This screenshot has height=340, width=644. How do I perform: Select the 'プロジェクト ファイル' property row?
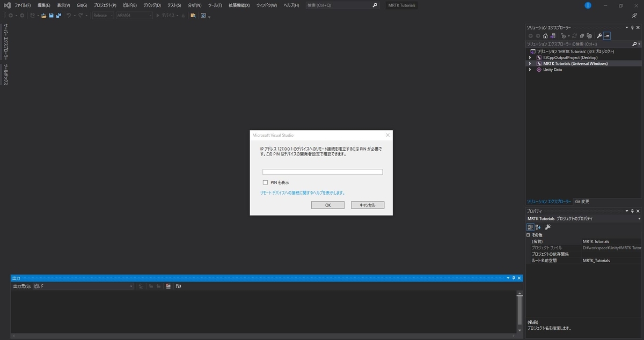point(584,248)
